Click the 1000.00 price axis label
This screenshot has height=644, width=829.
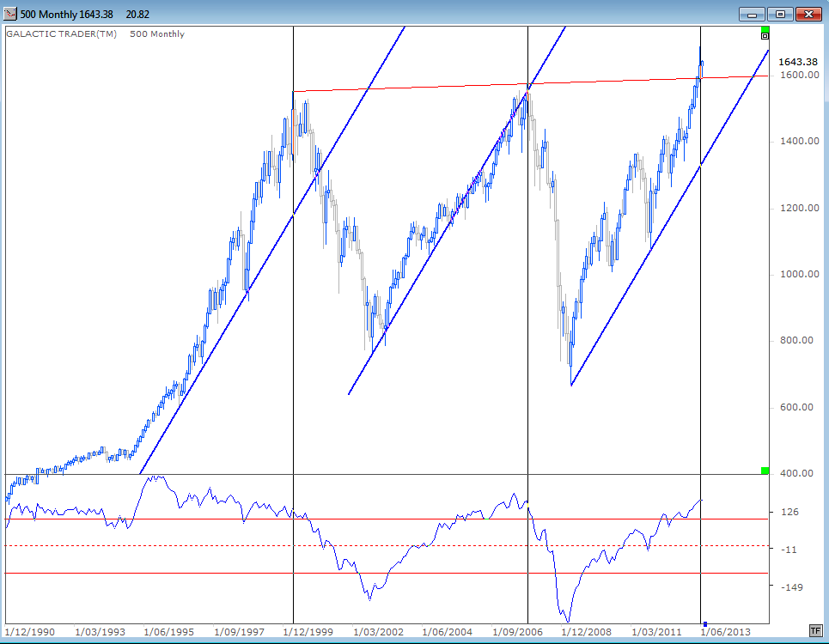click(x=800, y=274)
